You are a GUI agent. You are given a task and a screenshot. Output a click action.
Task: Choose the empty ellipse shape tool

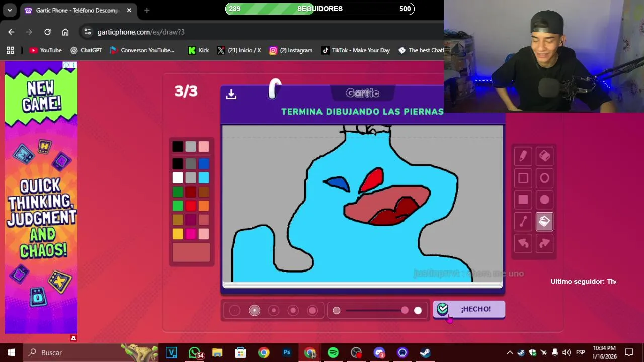545,178
